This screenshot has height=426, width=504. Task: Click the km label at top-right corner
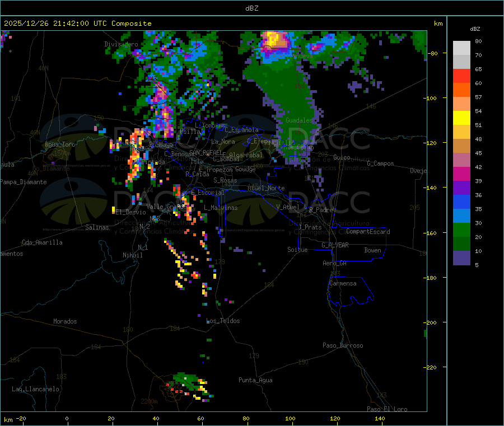pos(438,24)
